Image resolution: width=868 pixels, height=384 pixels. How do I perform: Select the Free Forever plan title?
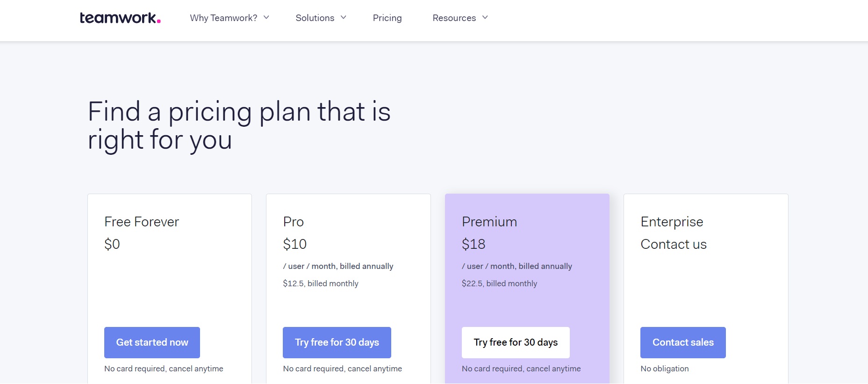[142, 222]
